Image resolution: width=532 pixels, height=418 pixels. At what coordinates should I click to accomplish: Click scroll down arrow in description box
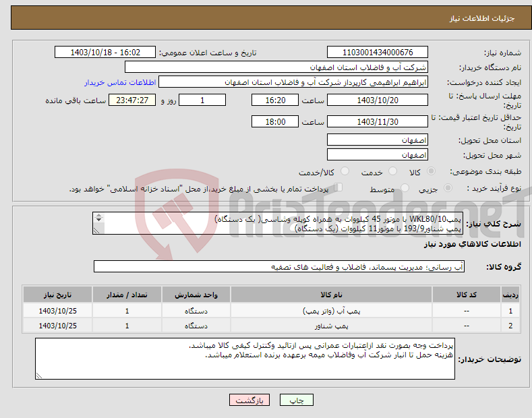[98, 220]
